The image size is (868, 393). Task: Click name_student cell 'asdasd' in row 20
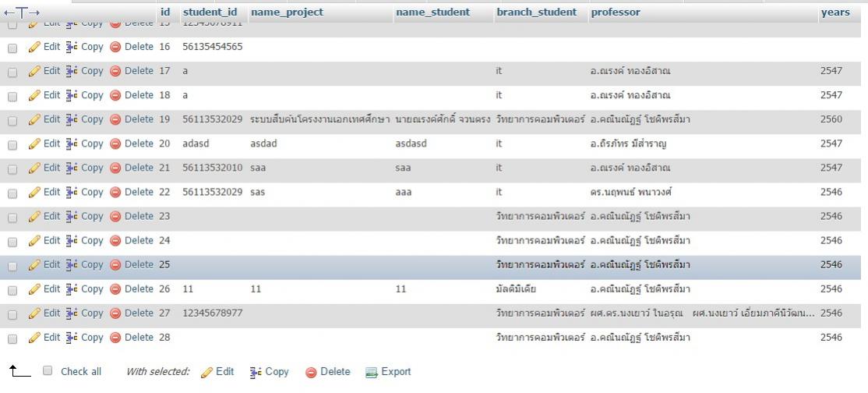[411, 144]
